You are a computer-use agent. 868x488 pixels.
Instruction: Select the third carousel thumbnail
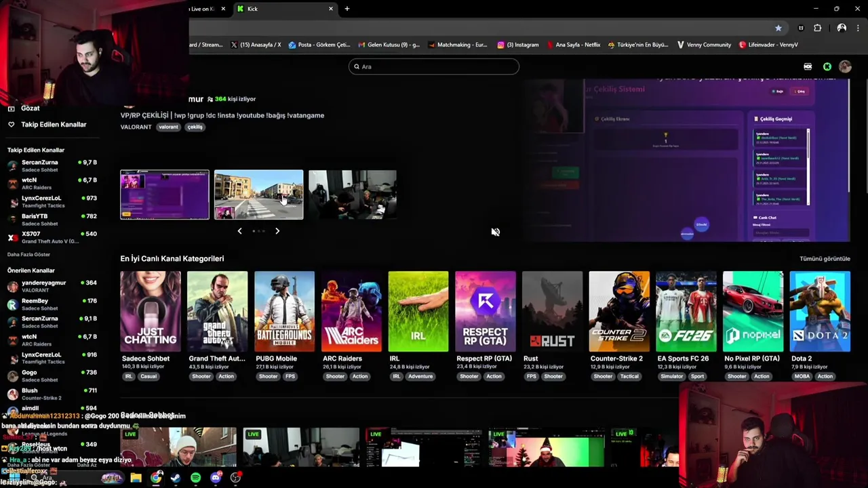pyautogui.click(x=352, y=195)
